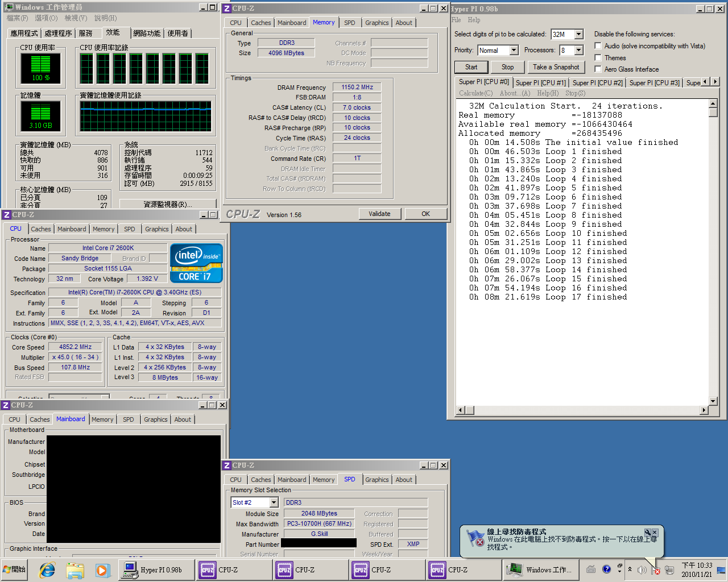Switch to Windows Task Manager via its taskbar icon
Image resolution: width=728 pixels, height=582 pixels.
515,569
